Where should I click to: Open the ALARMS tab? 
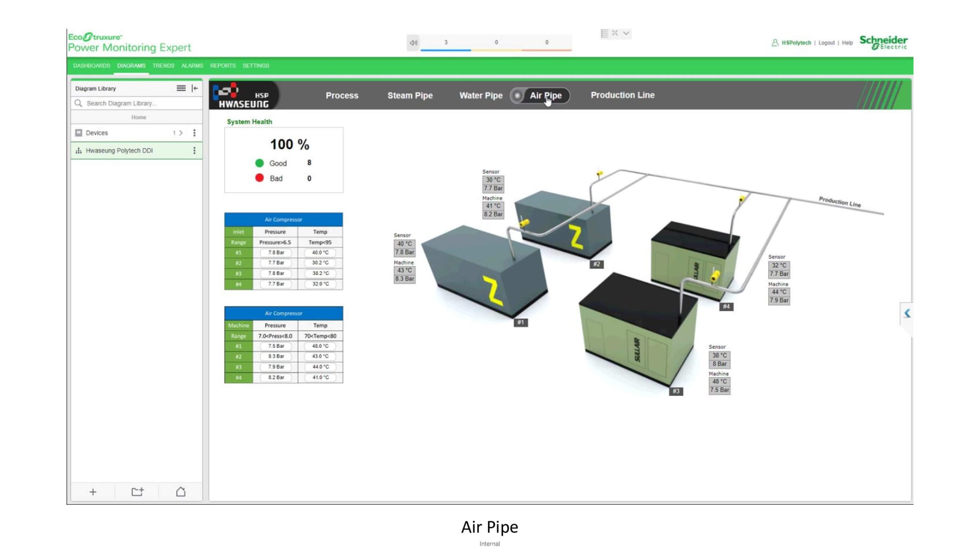(192, 65)
